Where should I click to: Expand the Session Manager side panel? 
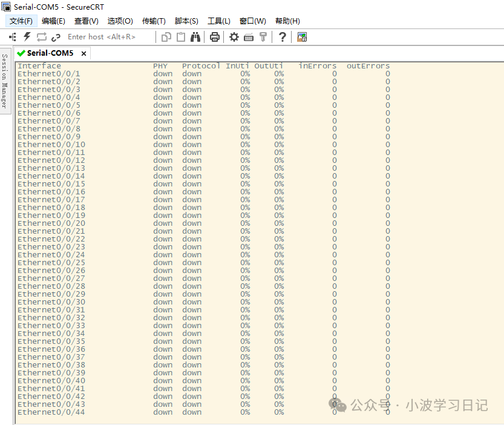[5, 80]
